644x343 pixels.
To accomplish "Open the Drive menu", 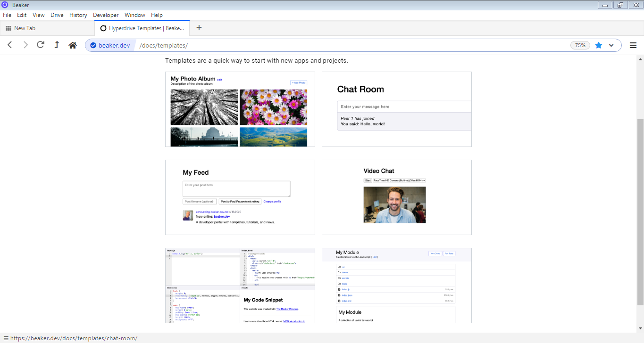I will (57, 15).
